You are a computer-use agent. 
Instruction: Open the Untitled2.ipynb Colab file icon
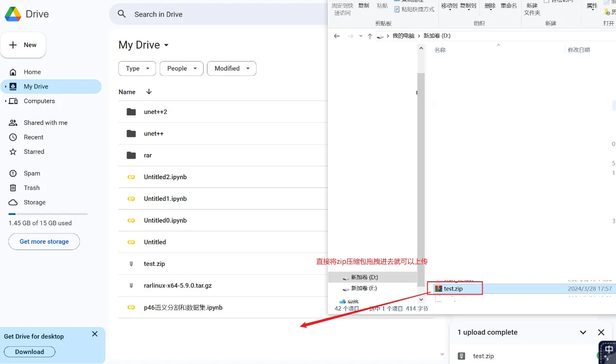(131, 177)
